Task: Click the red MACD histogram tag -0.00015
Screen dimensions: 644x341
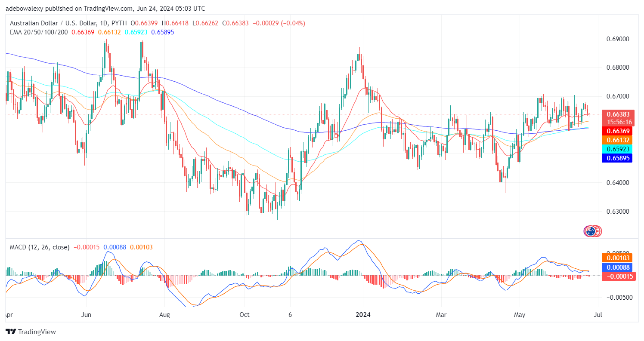Action: point(619,276)
